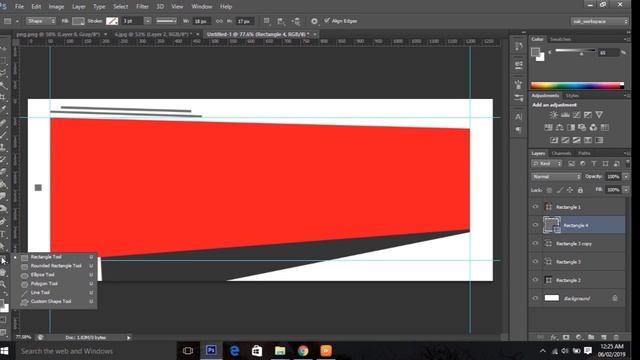
Task: Add Brightness/Contrast adjustment
Action: (x=553, y=115)
